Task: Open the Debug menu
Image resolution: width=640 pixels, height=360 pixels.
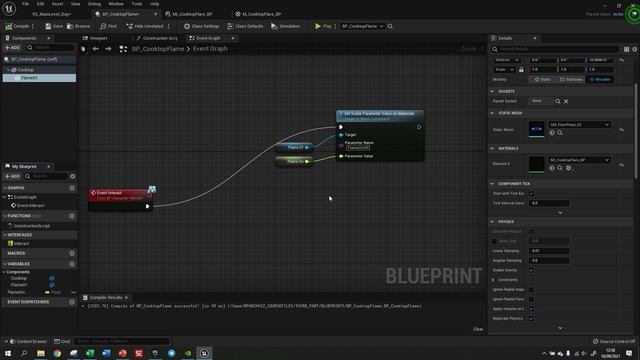Action: [x=94, y=4]
